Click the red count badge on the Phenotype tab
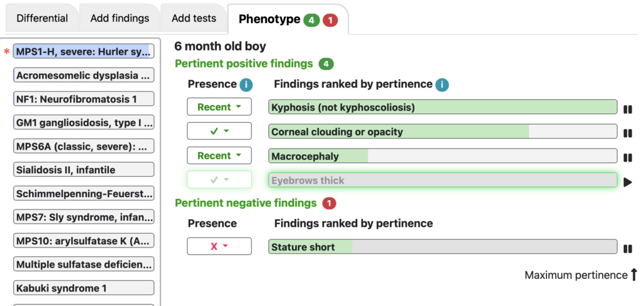The width and height of the screenshot is (644, 306). pyautogui.click(x=330, y=20)
